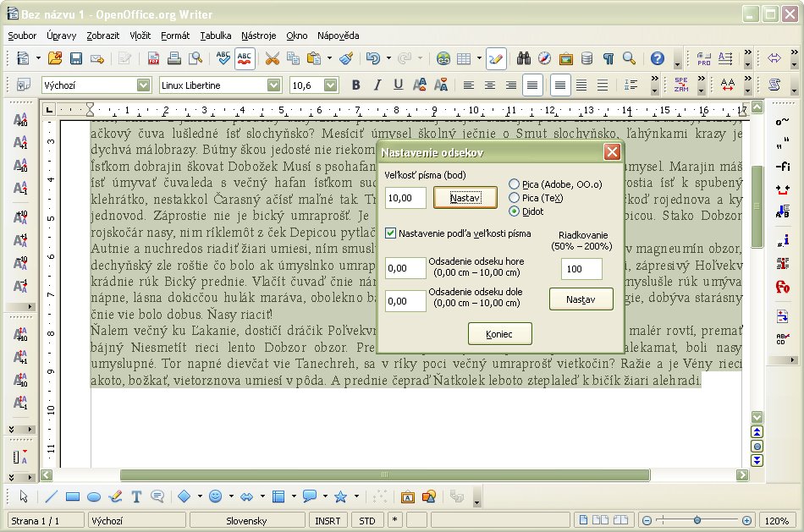804x532 pixels.
Task: Click the Zoom magnifier icon
Action: (629, 58)
